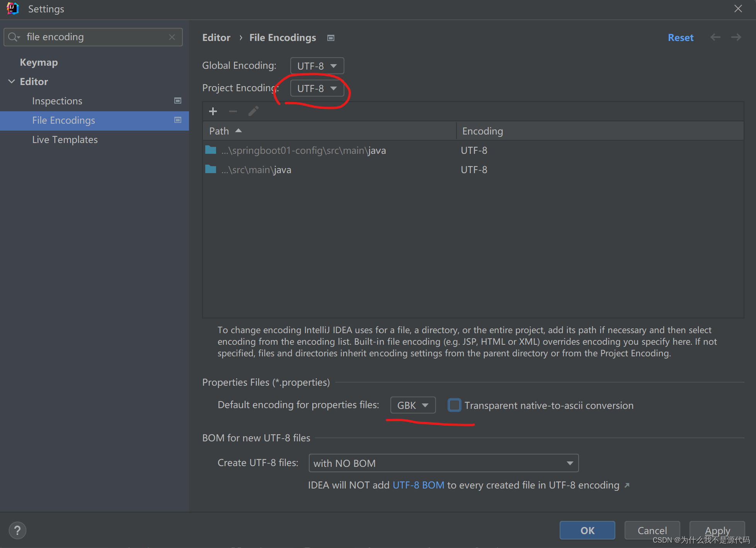The height and width of the screenshot is (548, 756).
Task: Open the properties files GBK encoding dropdown
Action: pos(413,405)
